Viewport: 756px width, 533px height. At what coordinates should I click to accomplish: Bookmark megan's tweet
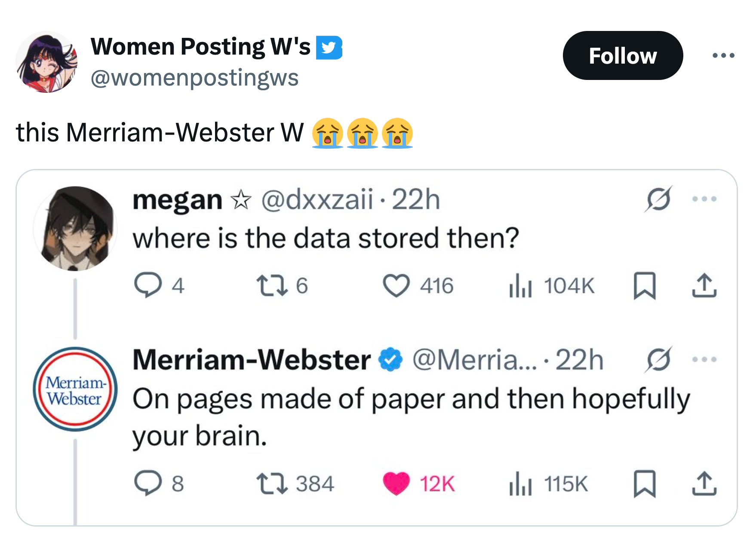pyautogui.click(x=644, y=286)
